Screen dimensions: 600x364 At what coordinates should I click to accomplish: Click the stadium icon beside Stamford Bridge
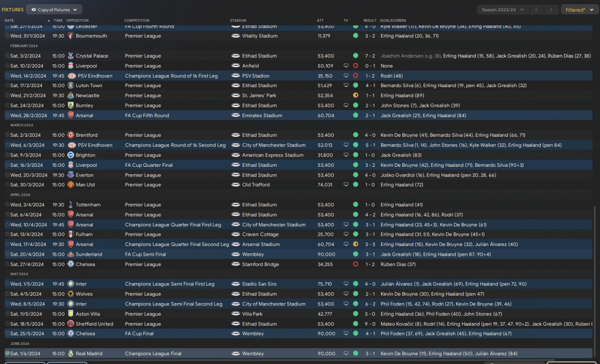coord(235,264)
